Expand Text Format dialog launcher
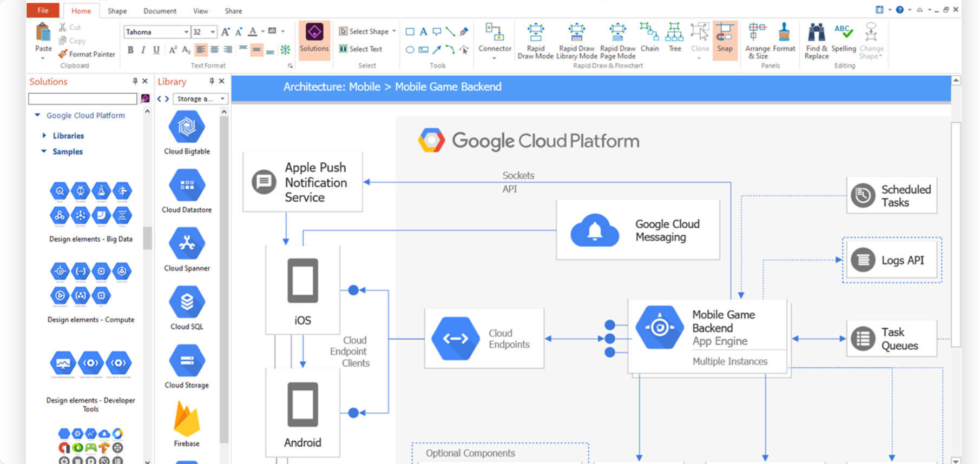This screenshot has width=980, height=464. pyautogui.click(x=290, y=66)
